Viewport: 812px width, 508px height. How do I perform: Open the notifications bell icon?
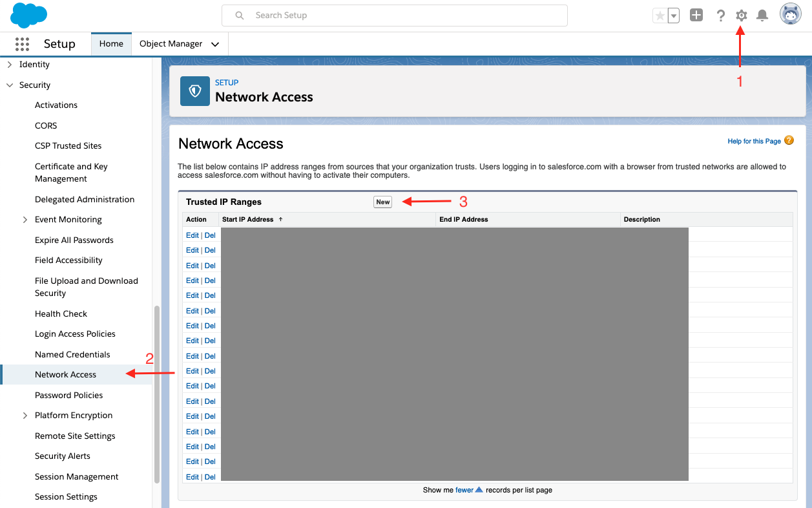[762, 16]
